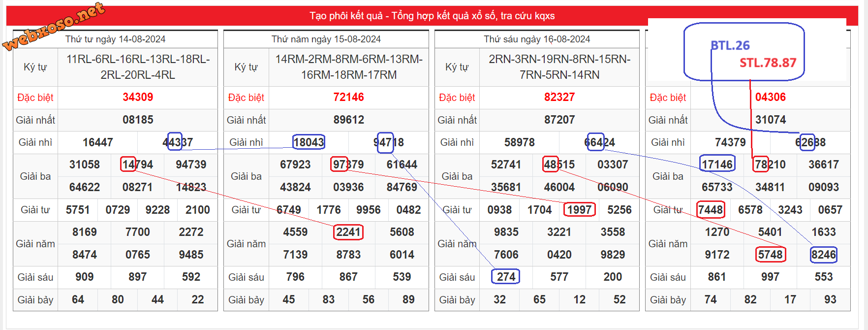Click the red-boxed number 7448
This screenshot has height=330, width=868.
711,210
